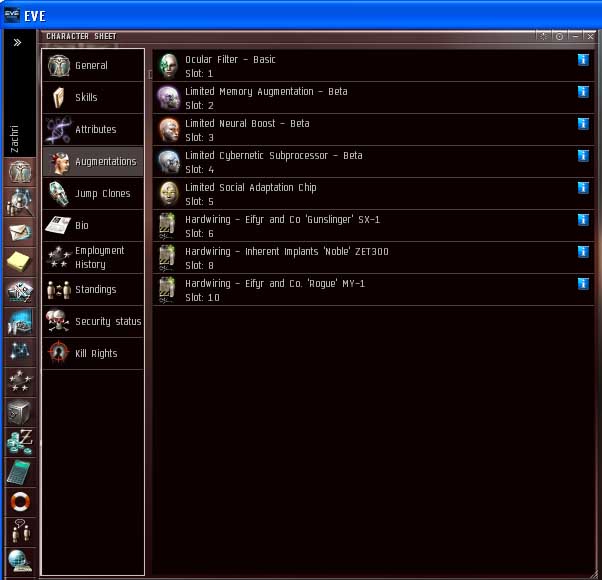Open the Employment History tab
Screen dimensions: 602x580
pyautogui.click(x=93, y=257)
